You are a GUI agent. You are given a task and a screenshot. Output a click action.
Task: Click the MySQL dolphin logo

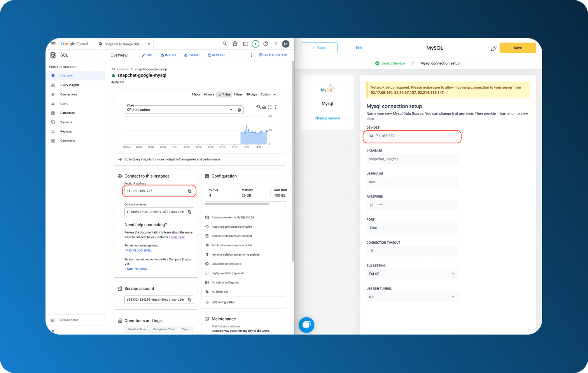(x=327, y=88)
